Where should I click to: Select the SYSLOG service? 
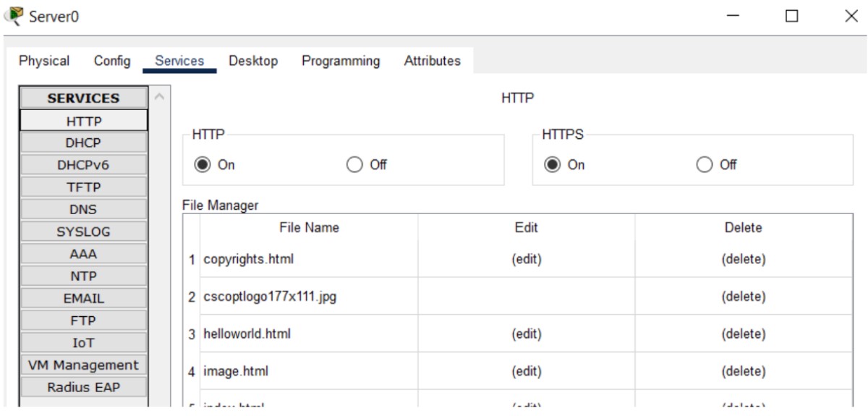[84, 232]
